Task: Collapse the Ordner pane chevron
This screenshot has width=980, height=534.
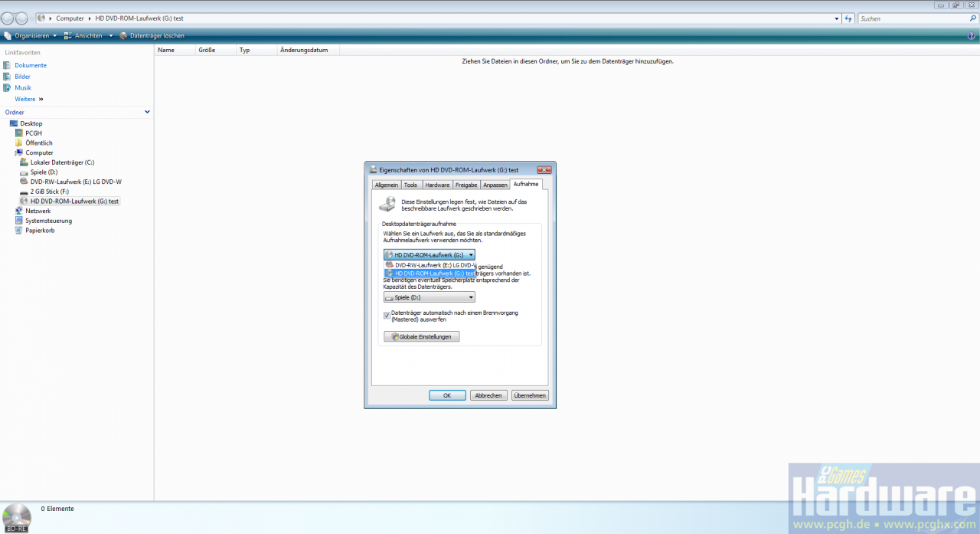Action: [x=148, y=112]
